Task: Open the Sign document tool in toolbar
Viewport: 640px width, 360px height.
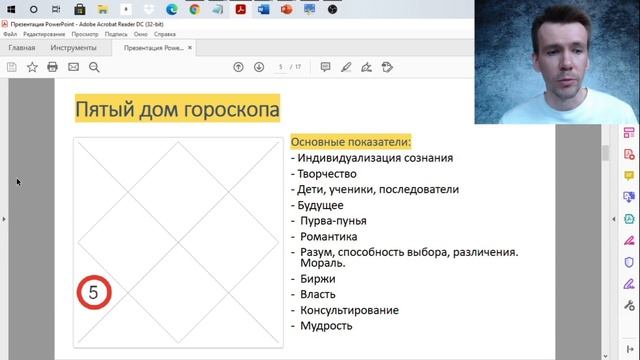Action: tap(367, 67)
